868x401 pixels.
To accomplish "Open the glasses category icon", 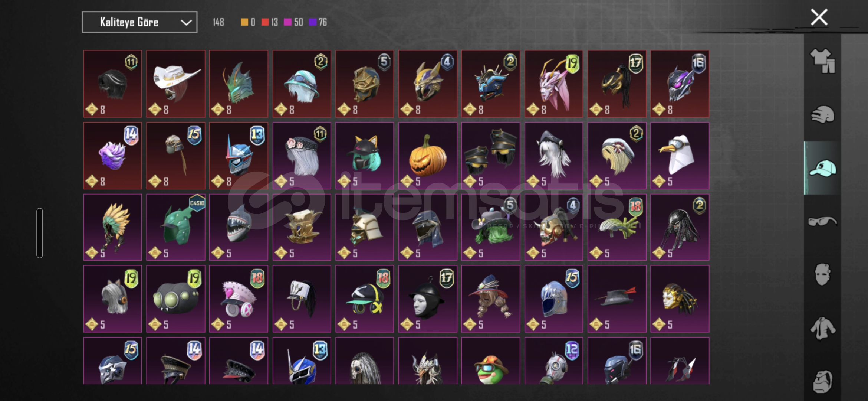I will (822, 221).
